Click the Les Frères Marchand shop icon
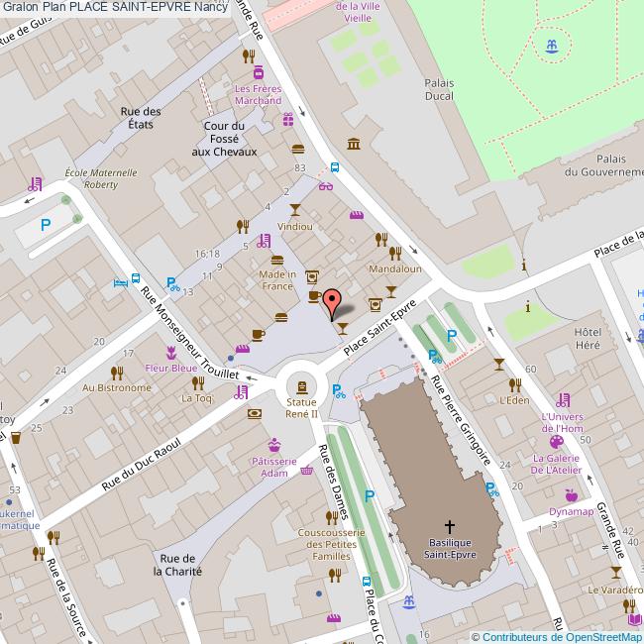The height and width of the screenshot is (644, 644). point(258,72)
